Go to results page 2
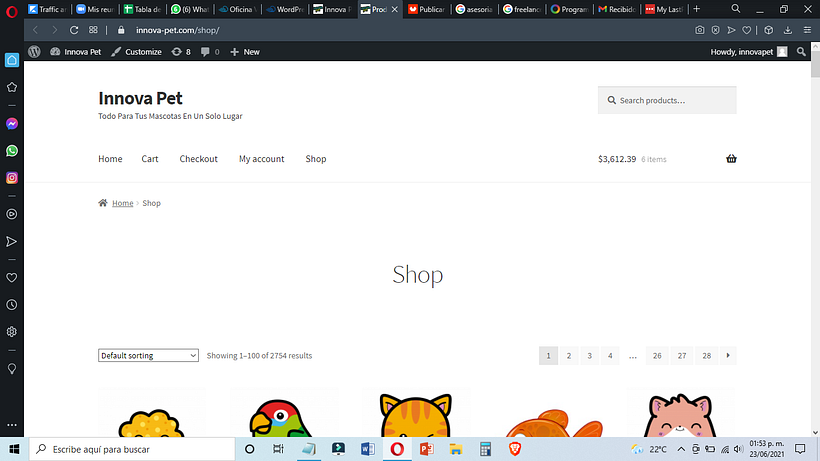The width and height of the screenshot is (820, 461). pos(569,356)
